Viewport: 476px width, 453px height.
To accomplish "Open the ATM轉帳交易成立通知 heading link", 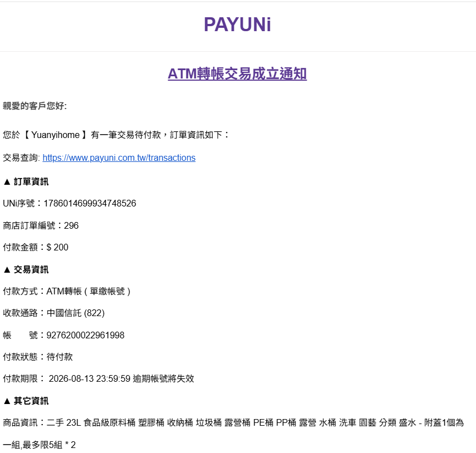I will coord(237,73).
